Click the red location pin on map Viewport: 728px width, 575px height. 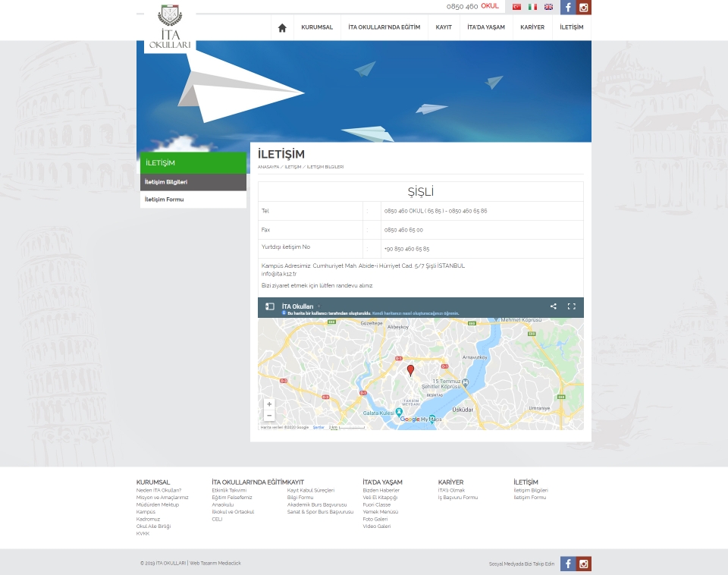[411, 370]
